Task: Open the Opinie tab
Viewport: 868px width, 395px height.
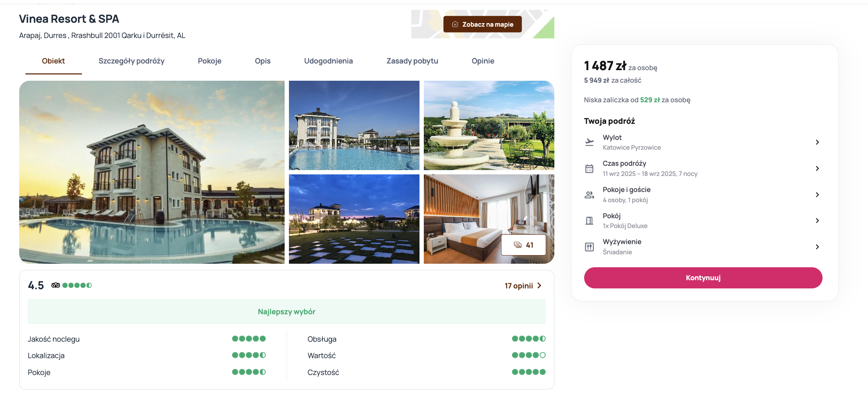Action: [x=483, y=61]
